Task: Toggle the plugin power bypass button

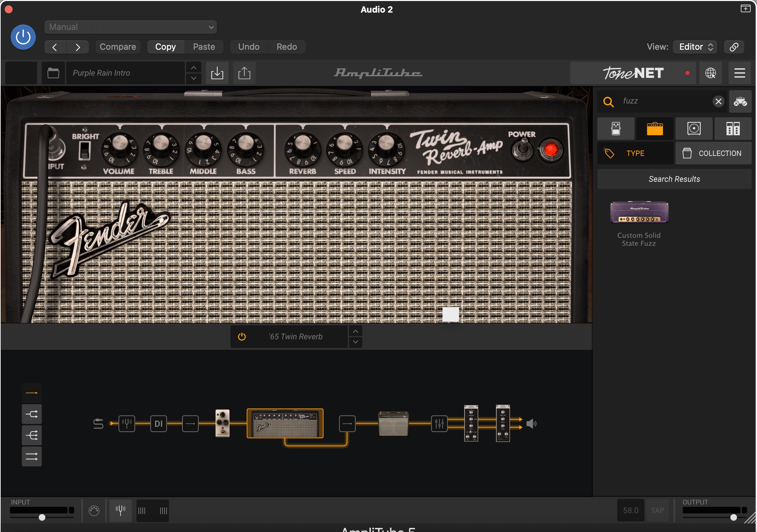Action: pyautogui.click(x=23, y=37)
